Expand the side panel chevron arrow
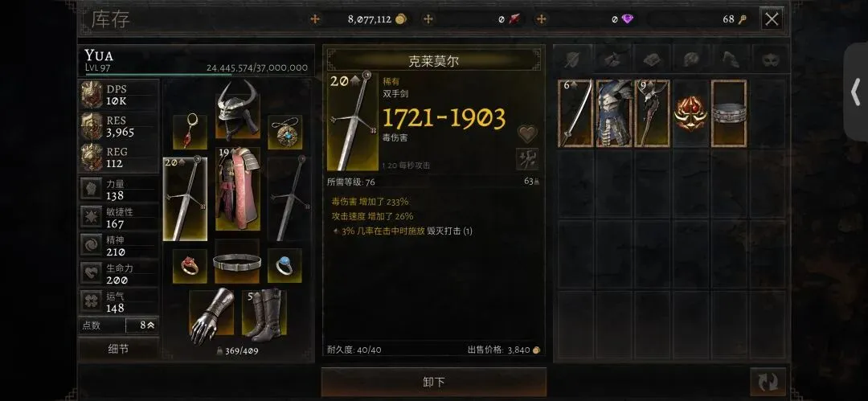This screenshot has width=868, height=401. coord(855,92)
